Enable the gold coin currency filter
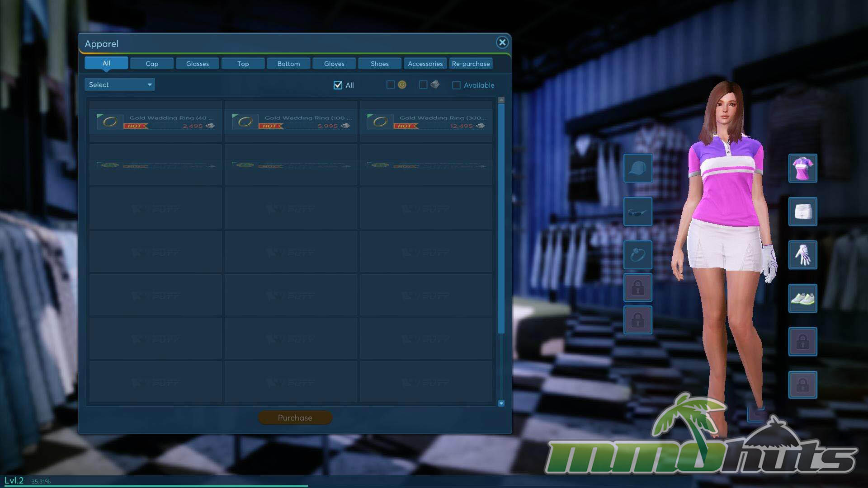Image resolution: width=868 pixels, height=488 pixels. [391, 84]
